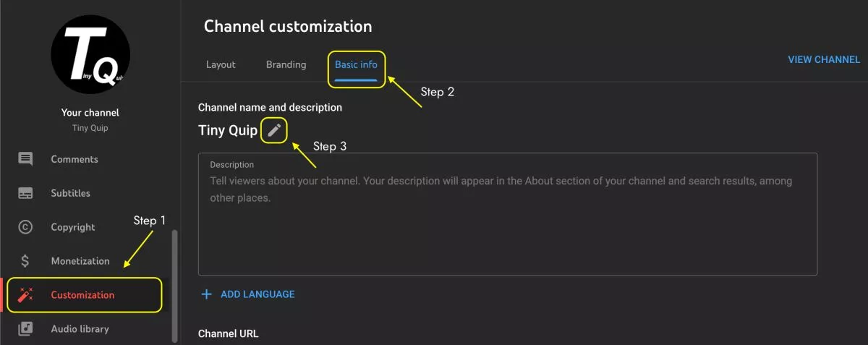Viewport: 868px width, 345px height.
Task: Select the Copyright text label in sidebar
Action: tap(73, 227)
